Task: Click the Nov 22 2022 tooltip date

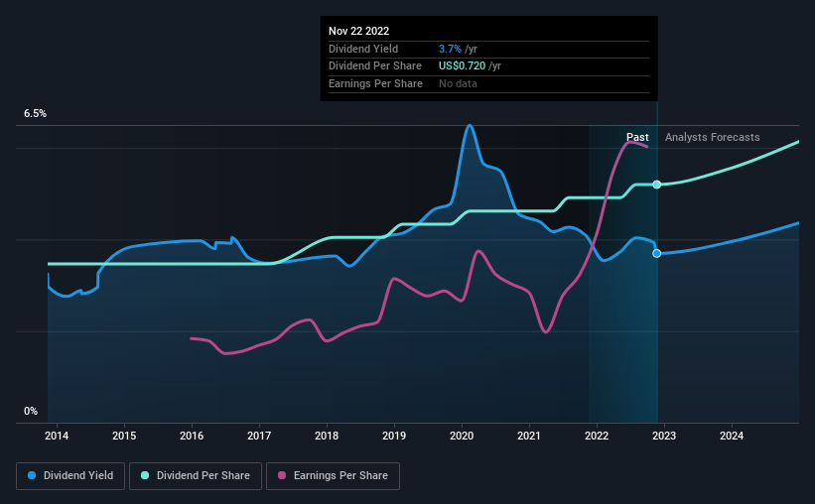Action: point(358,31)
